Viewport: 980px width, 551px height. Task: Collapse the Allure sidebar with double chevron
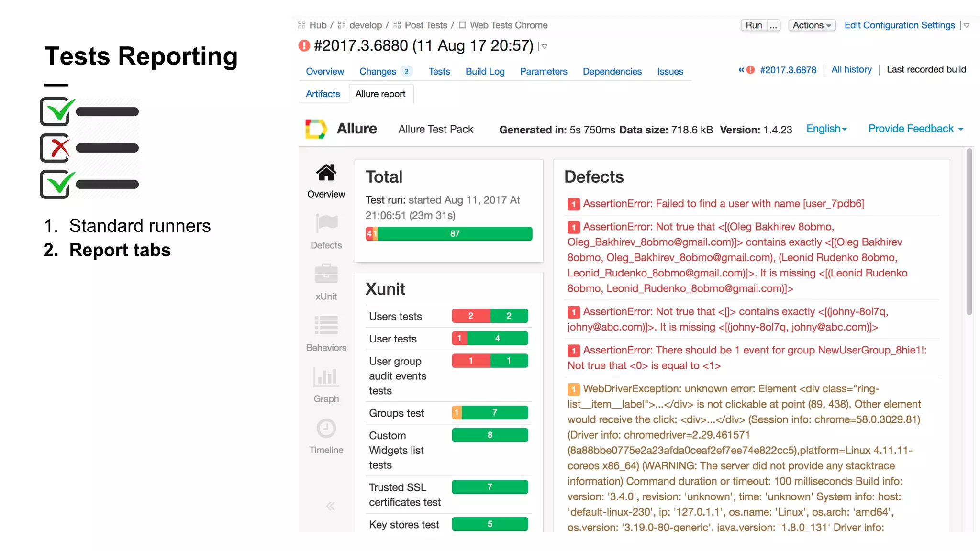[x=330, y=506]
